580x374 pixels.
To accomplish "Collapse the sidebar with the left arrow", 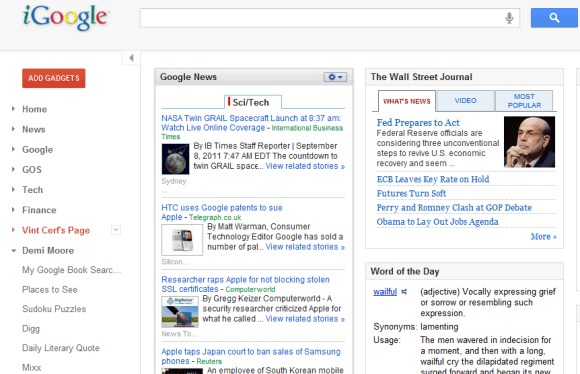I will (x=131, y=58).
